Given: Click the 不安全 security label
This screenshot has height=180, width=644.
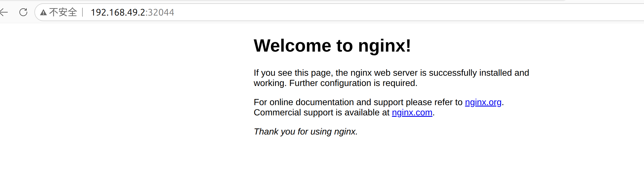Looking at the screenshot, I should click(63, 12).
